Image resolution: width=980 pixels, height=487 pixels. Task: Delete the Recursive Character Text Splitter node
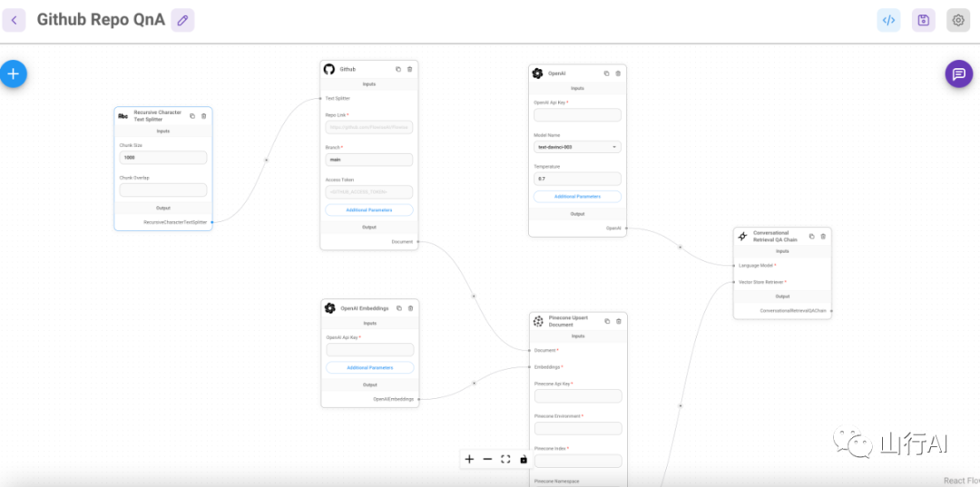(x=204, y=115)
